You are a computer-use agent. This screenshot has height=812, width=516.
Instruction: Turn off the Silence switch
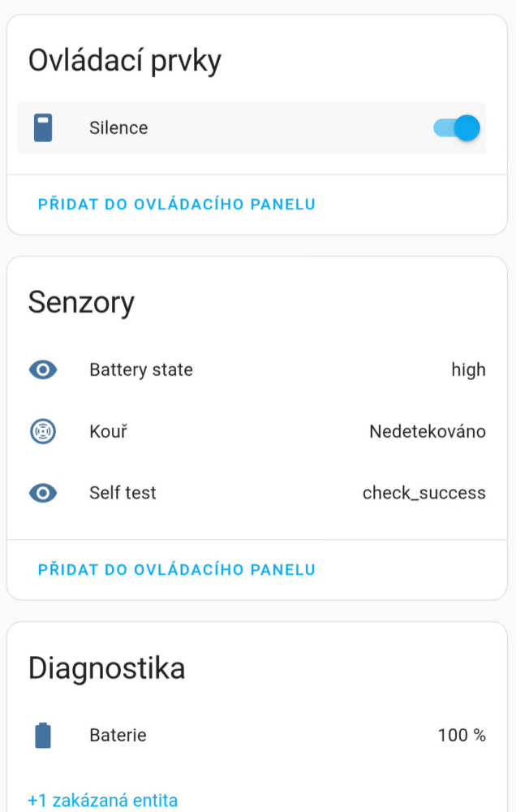pos(457,128)
